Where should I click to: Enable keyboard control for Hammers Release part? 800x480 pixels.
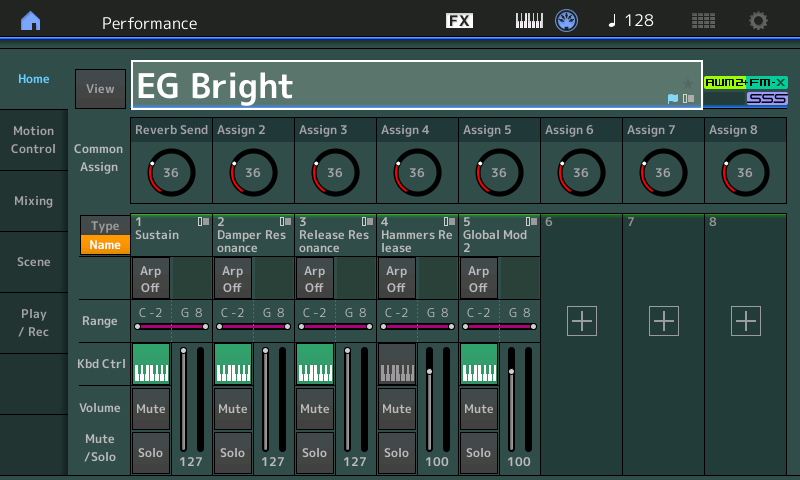[x=397, y=364]
